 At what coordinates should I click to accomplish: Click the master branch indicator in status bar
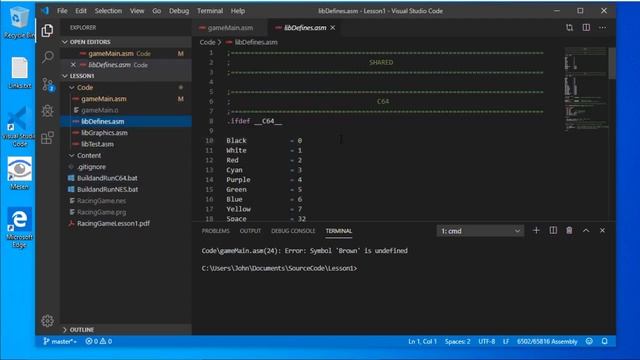[60, 341]
